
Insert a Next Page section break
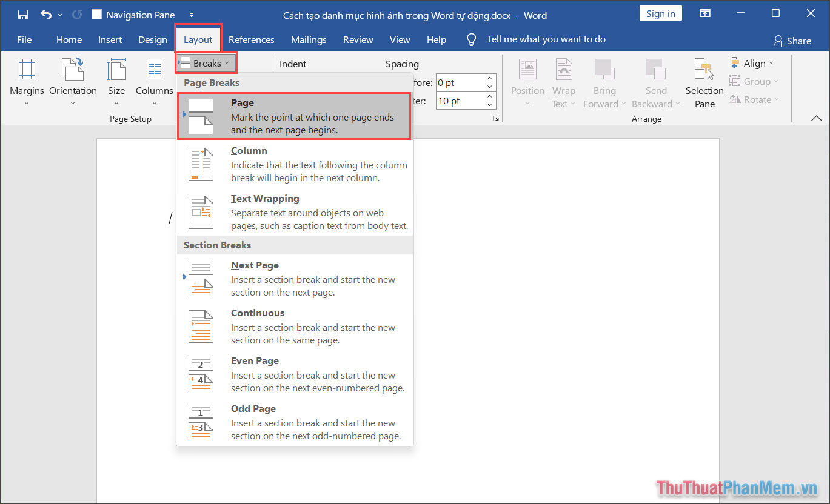coord(295,279)
